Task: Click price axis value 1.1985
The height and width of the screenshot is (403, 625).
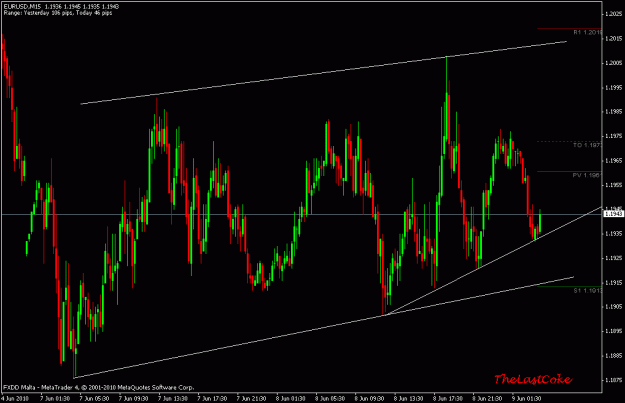Action: [613, 112]
